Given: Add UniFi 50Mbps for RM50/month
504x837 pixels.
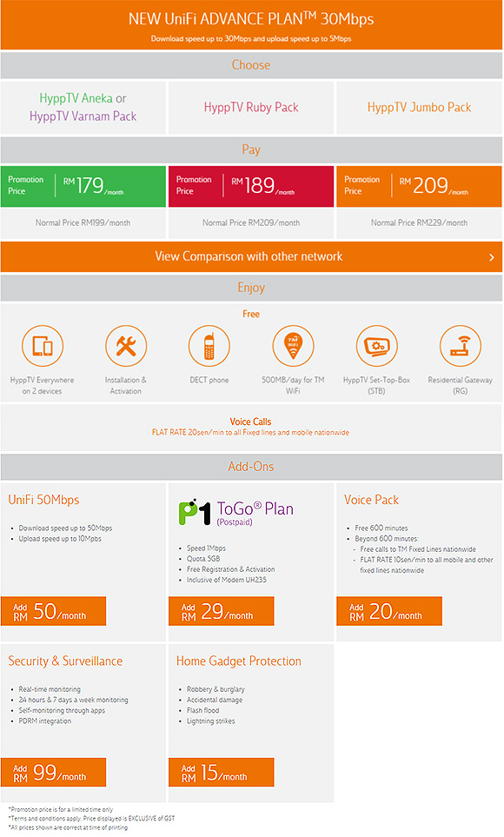Looking at the screenshot, I should pos(54,611).
